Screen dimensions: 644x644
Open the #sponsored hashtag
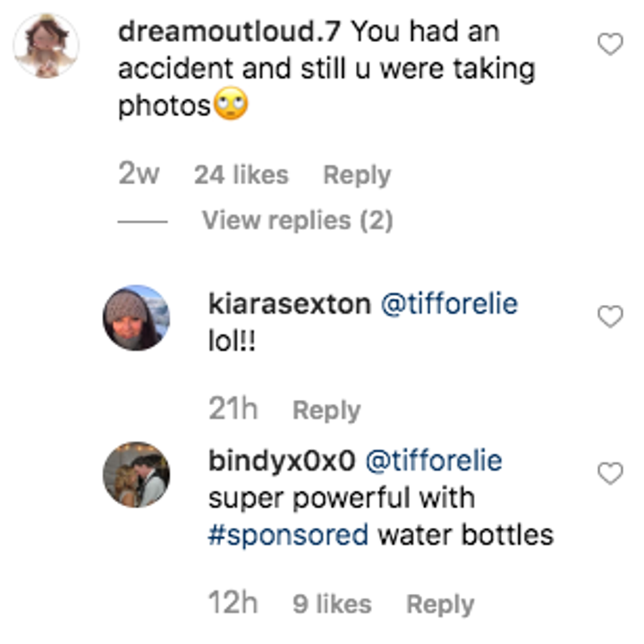[x=288, y=535]
